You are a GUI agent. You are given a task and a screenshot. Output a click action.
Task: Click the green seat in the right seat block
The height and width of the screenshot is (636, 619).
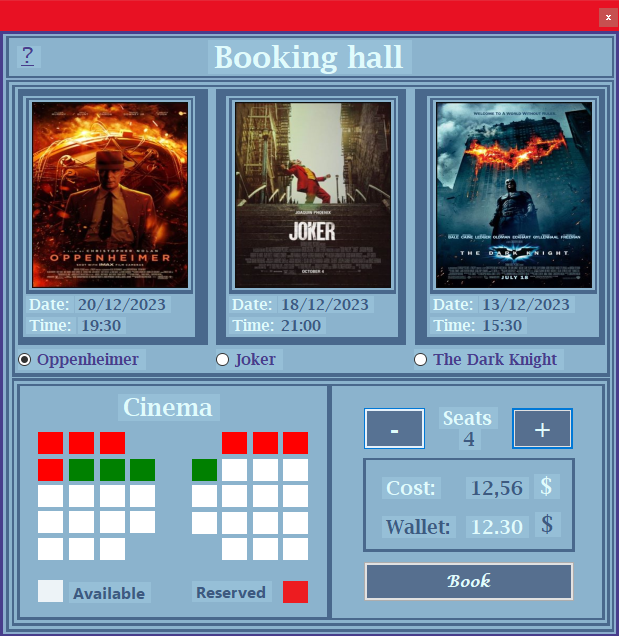coord(204,470)
